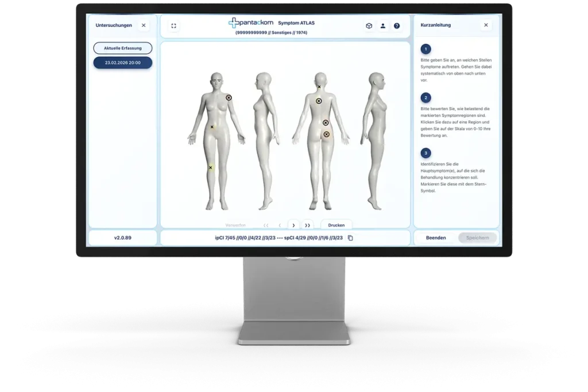Click the knee marker on front figure
Viewport: 588px width, 392px height.
[211, 168]
